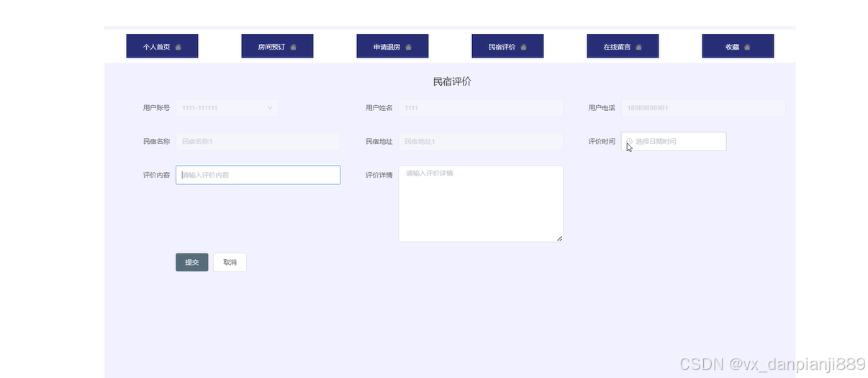Cancel the form using the 取消 button
This screenshot has width=868, height=378.
(x=230, y=262)
